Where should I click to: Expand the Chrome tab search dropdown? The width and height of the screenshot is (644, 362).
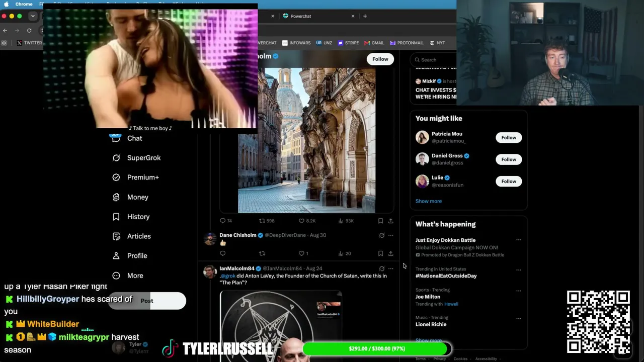[x=33, y=16]
